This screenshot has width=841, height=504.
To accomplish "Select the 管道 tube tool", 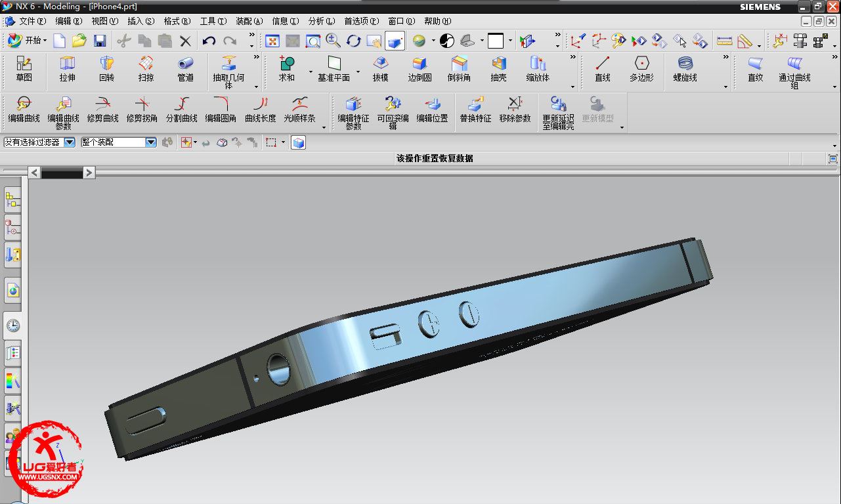I will tap(185, 70).
